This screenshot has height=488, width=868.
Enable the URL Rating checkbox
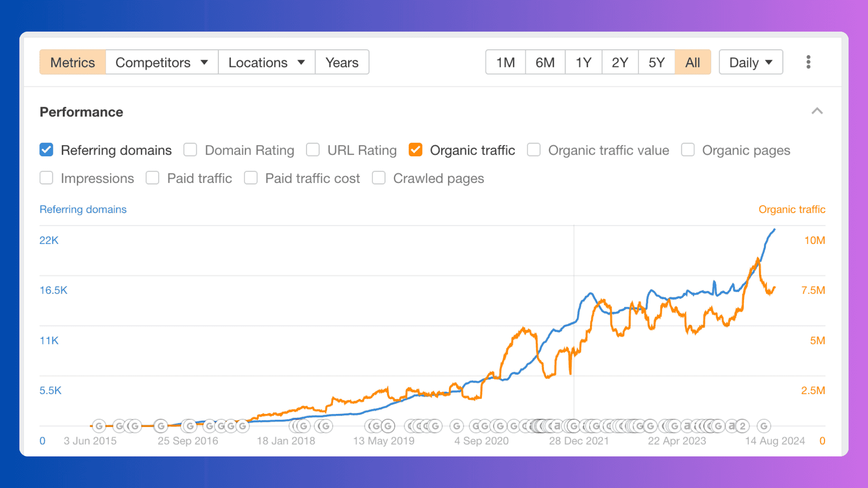click(x=313, y=150)
